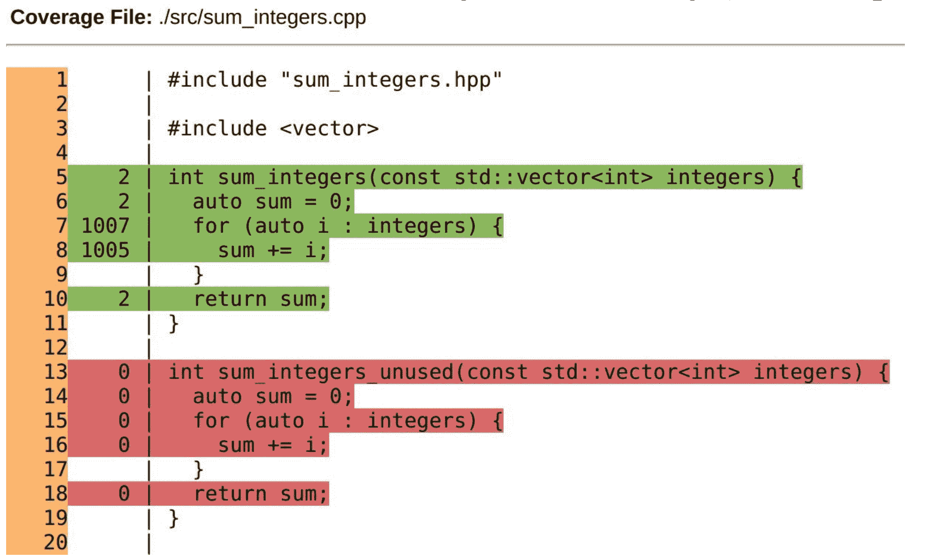Click line number 13 in the gutter
The height and width of the screenshot is (560, 935).
coord(56,372)
